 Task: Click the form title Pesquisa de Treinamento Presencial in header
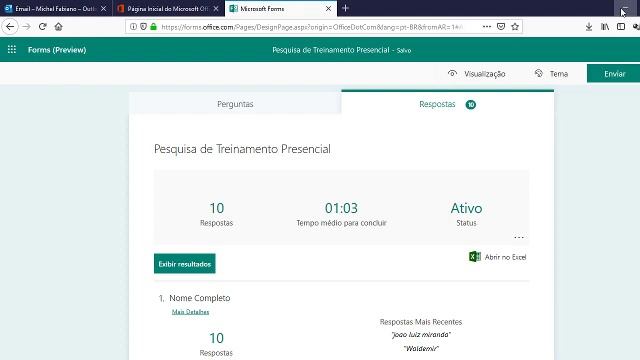(331, 50)
